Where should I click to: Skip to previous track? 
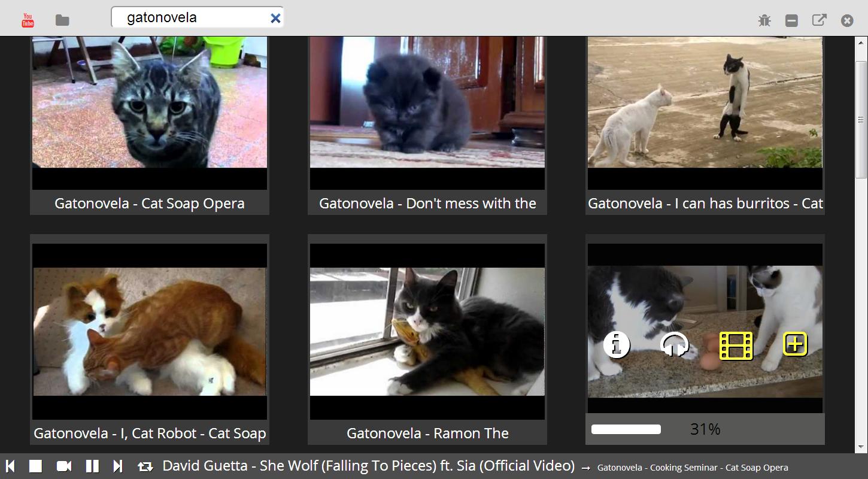click(x=10, y=466)
